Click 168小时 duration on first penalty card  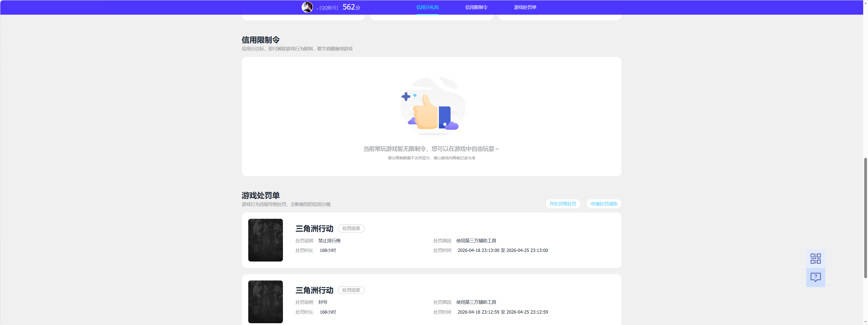[x=327, y=251]
